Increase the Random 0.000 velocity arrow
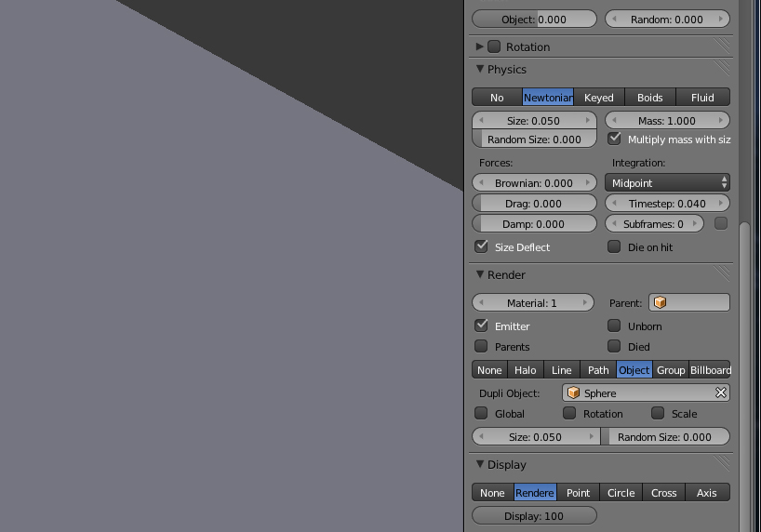761x532 pixels. pos(721,20)
